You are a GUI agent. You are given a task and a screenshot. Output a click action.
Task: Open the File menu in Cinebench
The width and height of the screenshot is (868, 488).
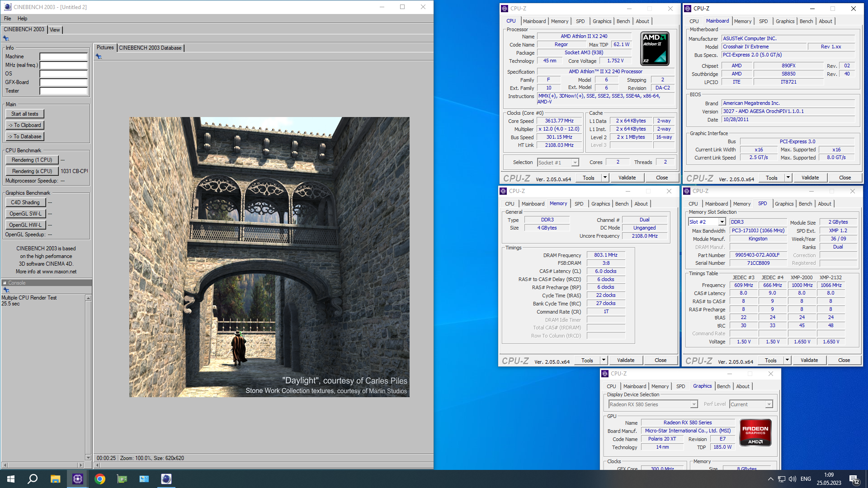(x=8, y=19)
